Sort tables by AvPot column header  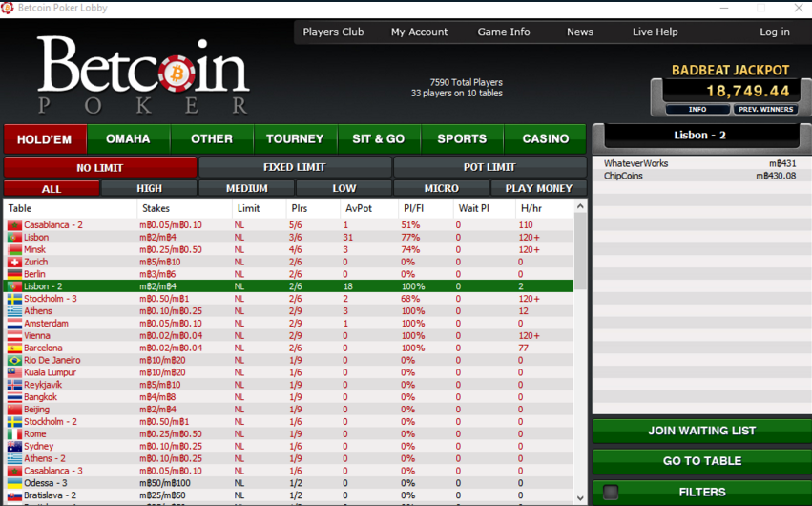[x=359, y=208]
